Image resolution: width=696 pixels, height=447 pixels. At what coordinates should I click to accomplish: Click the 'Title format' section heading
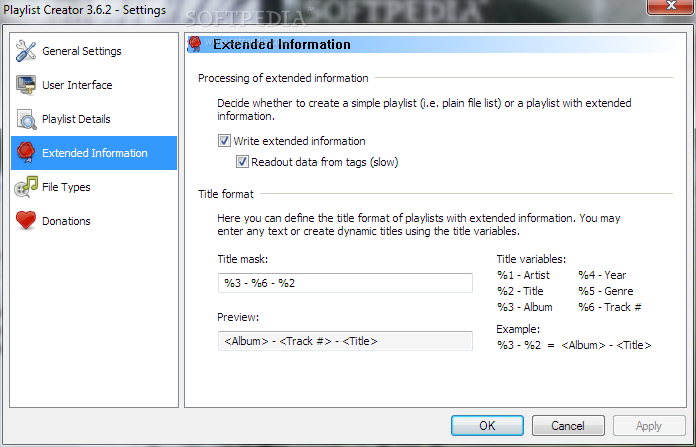click(x=226, y=194)
